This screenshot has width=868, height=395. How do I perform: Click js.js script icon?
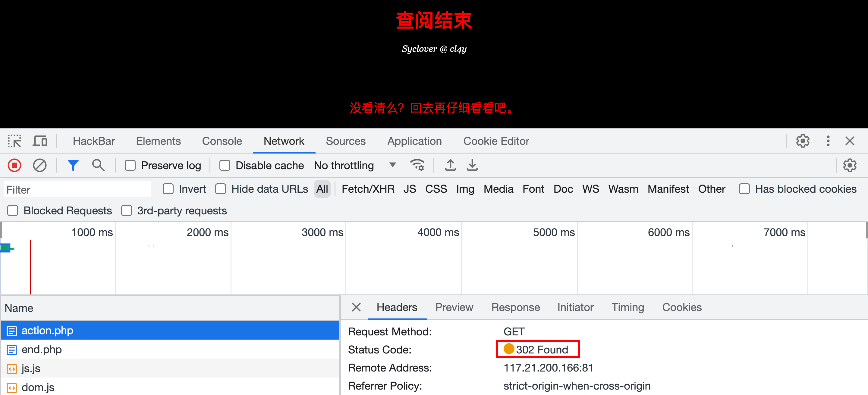pos(11,369)
